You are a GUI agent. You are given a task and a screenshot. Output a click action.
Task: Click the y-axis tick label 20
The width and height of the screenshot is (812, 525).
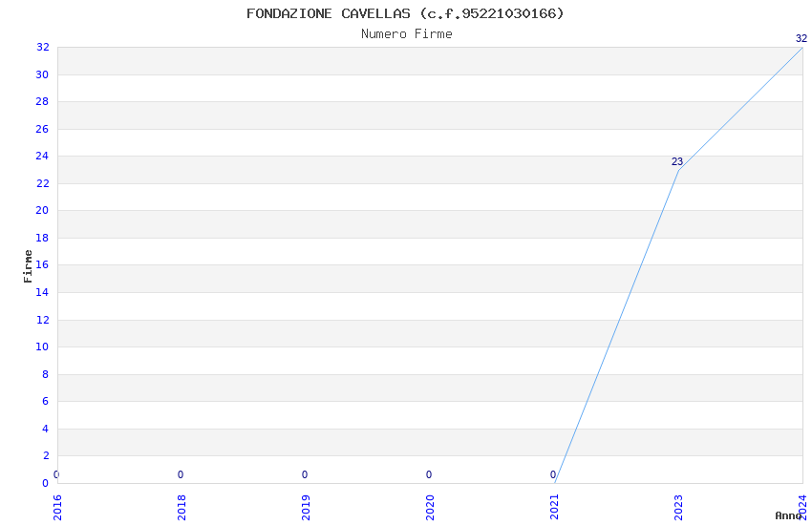[x=42, y=210]
